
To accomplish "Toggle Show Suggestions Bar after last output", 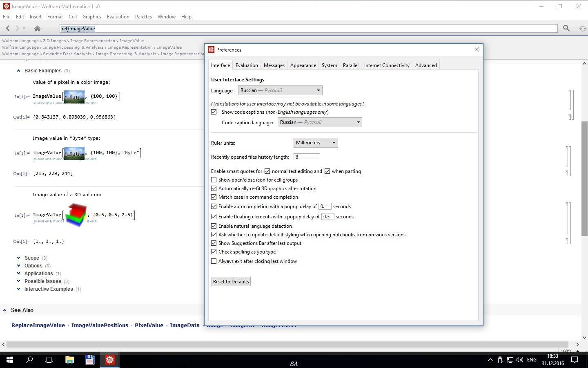I will [214, 243].
